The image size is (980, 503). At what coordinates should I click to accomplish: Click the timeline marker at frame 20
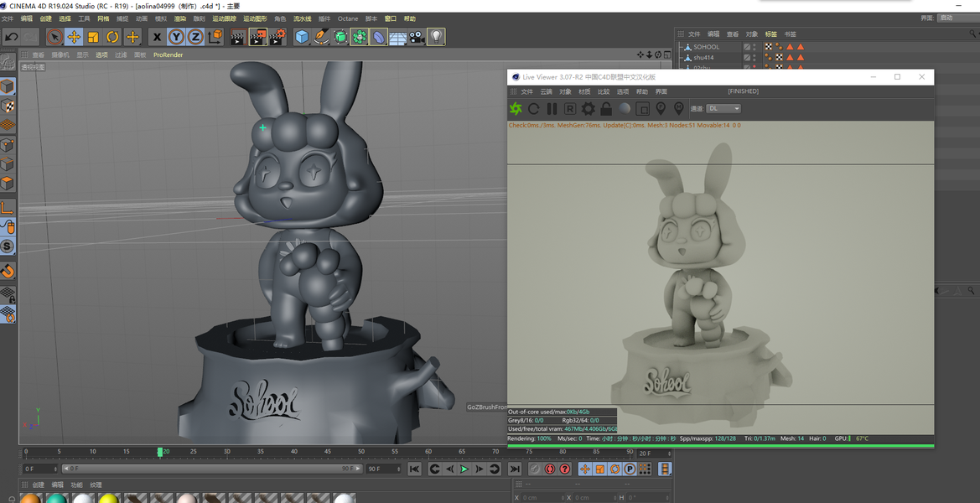pyautogui.click(x=160, y=452)
